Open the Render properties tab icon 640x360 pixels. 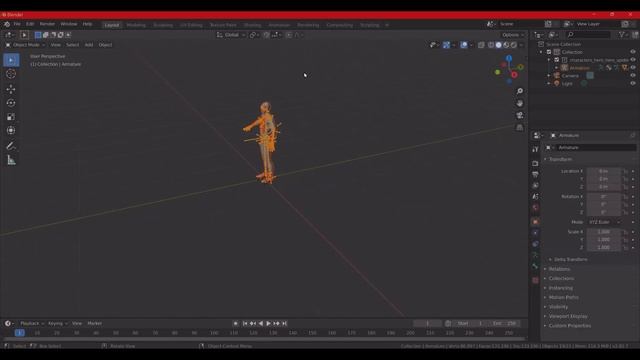pyautogui.click(x=536, y=163)
